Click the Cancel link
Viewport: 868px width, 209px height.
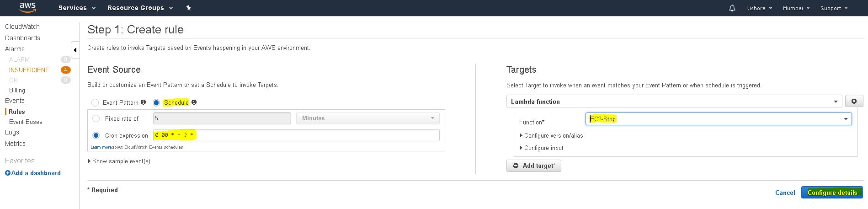(x=785, y=193)
